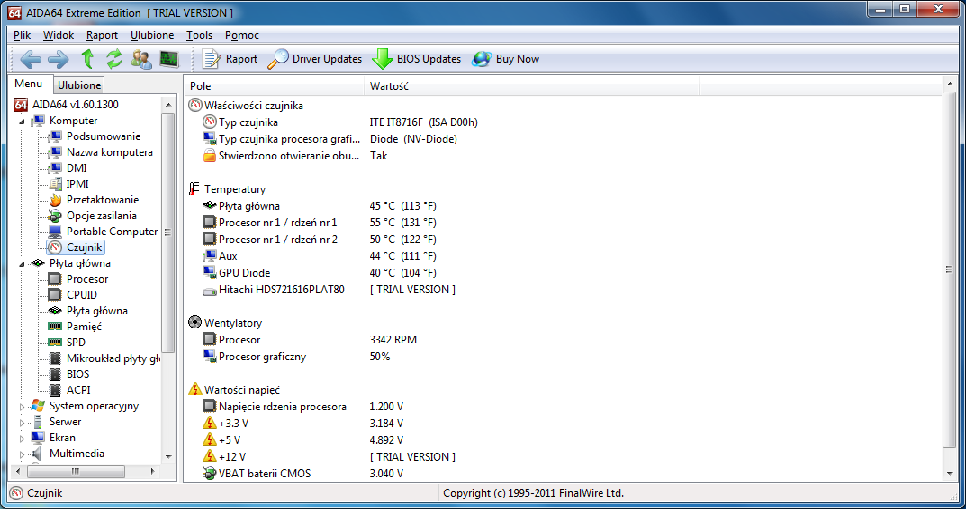Click the Opcje zasilania icon
The height and width of the screenshot is (510, 968).
56,215
